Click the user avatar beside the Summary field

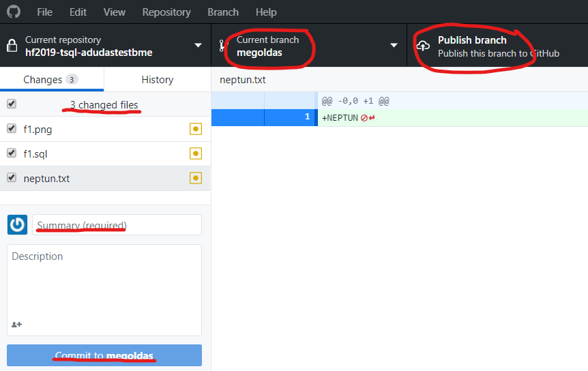pyautogui.click(x=17, y=224)
